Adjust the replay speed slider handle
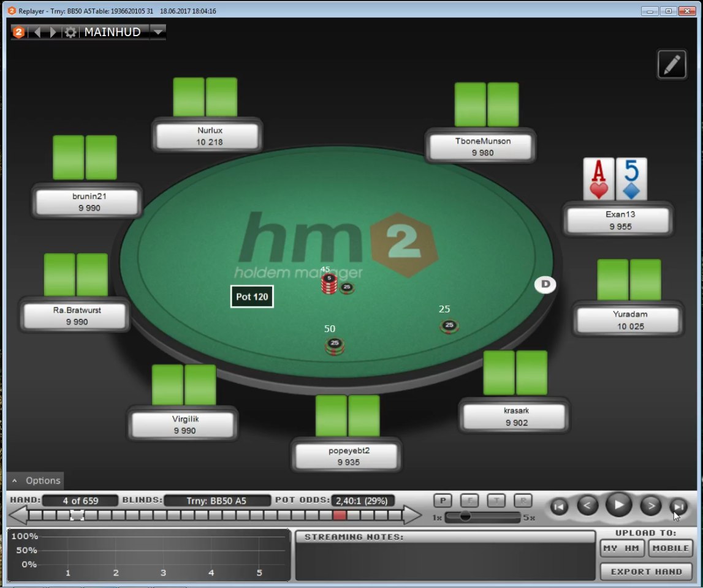703x588 pixels. 465,516
